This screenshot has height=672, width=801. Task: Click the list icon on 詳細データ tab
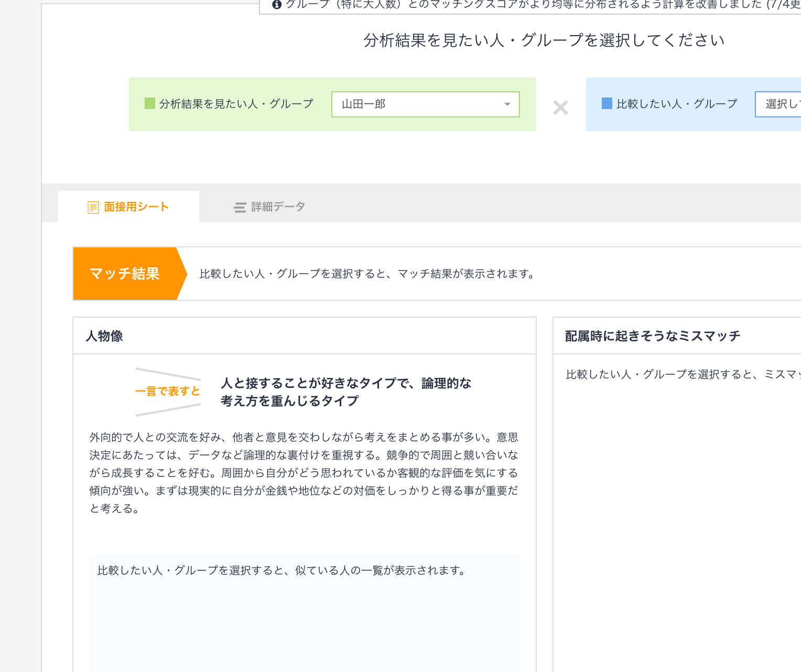(x=240, y=207)
